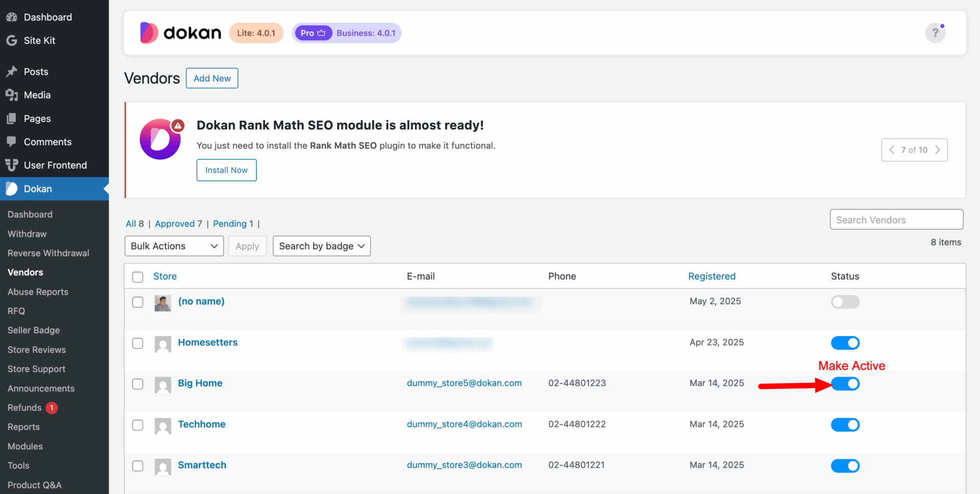The width and height of the screenshot is (980, 494).
Task: Open the Techhome store link
Action: point(202,424)
